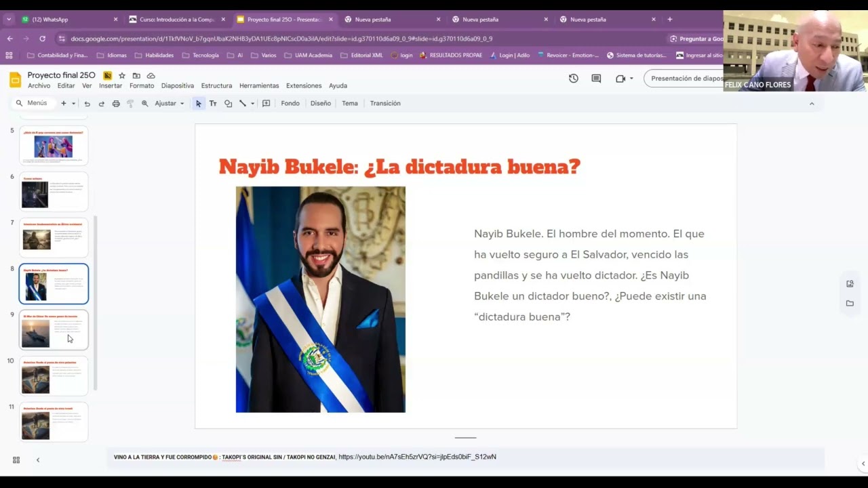This screenshot has width=868, height=488.
Task: Open the Ayuda menu
Action: [338, 86]
